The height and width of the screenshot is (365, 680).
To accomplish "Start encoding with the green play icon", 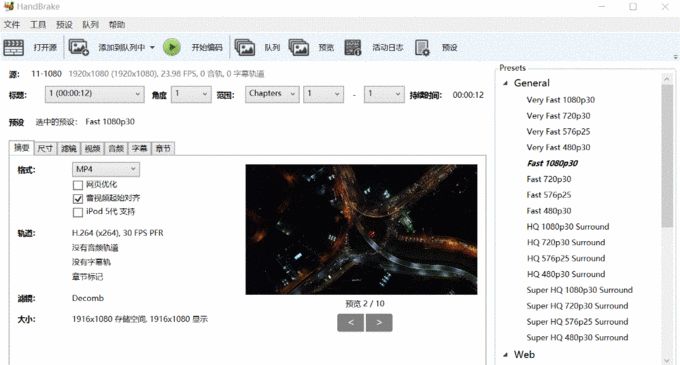I will point(172,47).
